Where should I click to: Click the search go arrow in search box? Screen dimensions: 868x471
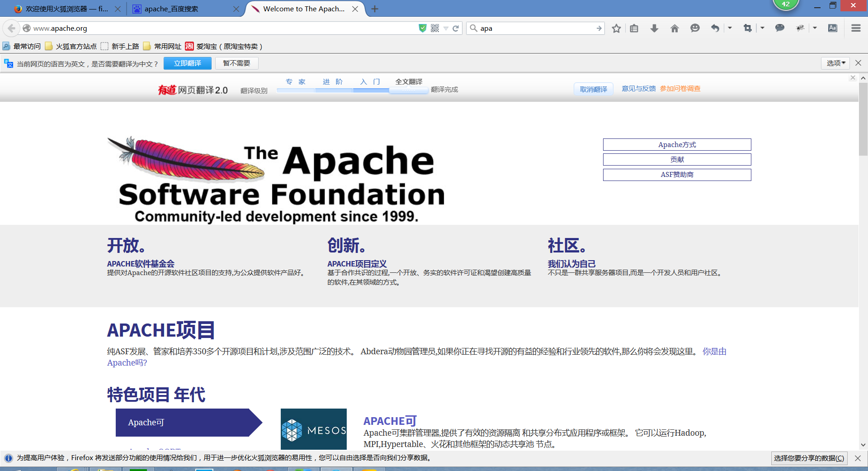click(x=599, y=28)
